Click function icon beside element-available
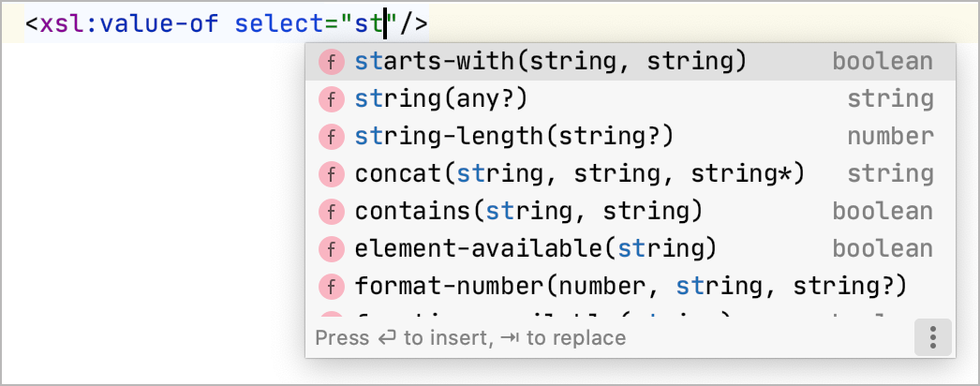 [332, 249]
